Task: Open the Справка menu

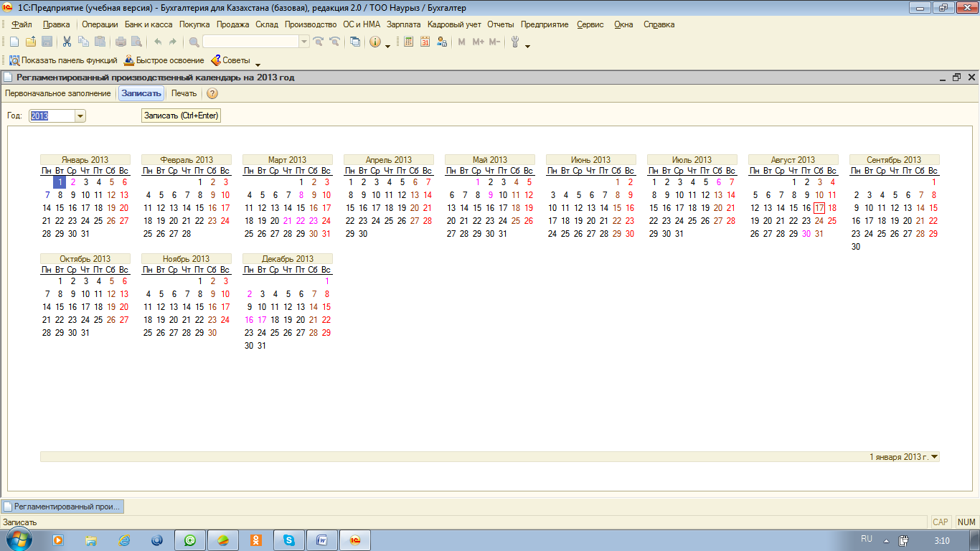Action: point(659,24)
